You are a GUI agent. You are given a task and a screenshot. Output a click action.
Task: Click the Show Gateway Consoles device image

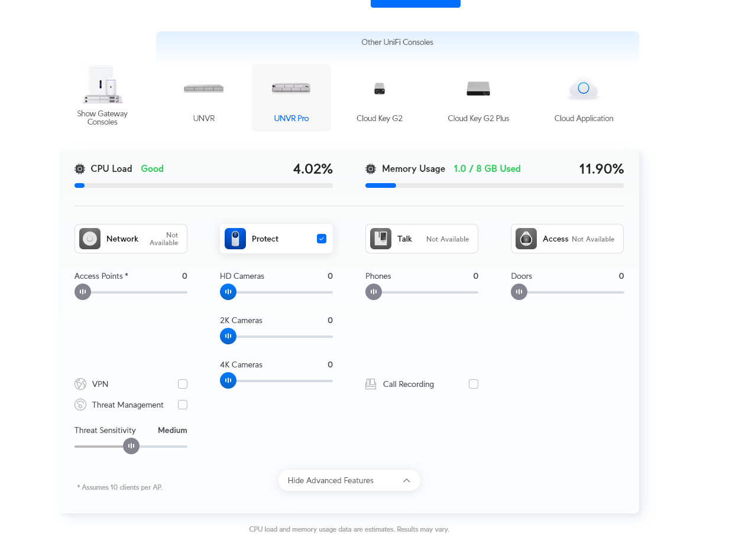tap(103, 84)
